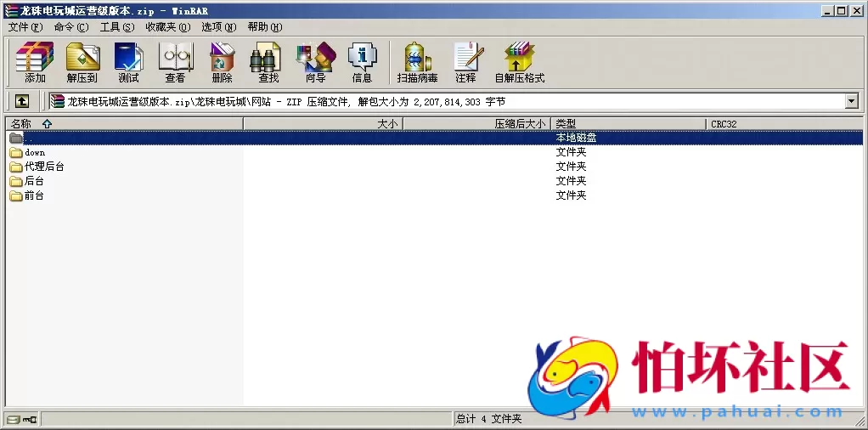Launch the Wizard (向导) icon
This screenshot has height=430, width=868.
[x=315, y=61]
